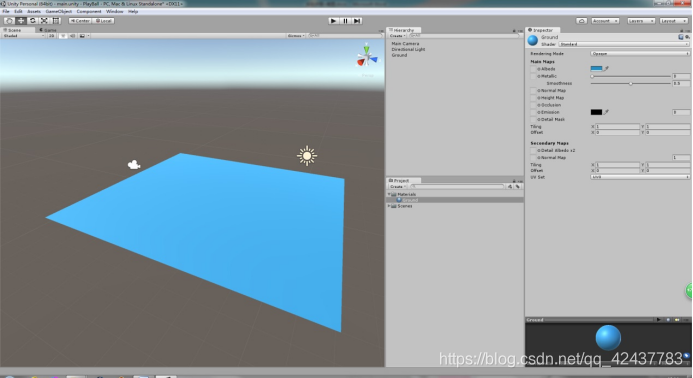
Task: Open the File menu
Action: 6,11
